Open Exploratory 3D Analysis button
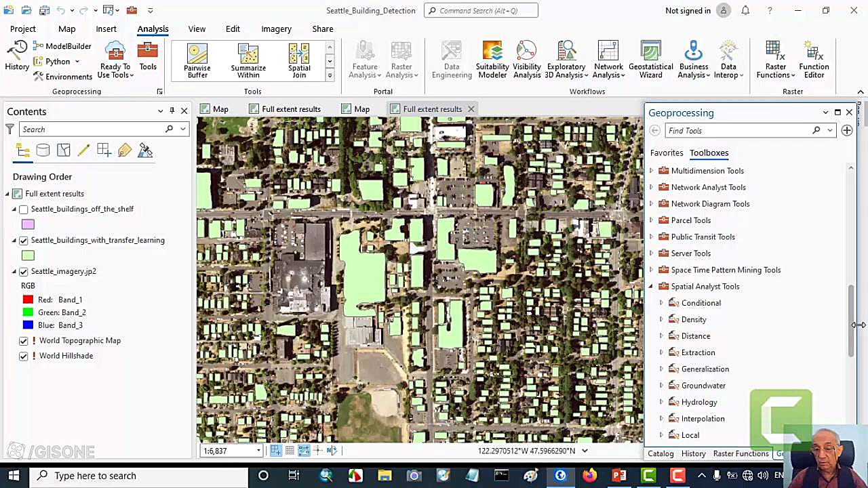This screenshot has height=488, width=868. (566, 60)
